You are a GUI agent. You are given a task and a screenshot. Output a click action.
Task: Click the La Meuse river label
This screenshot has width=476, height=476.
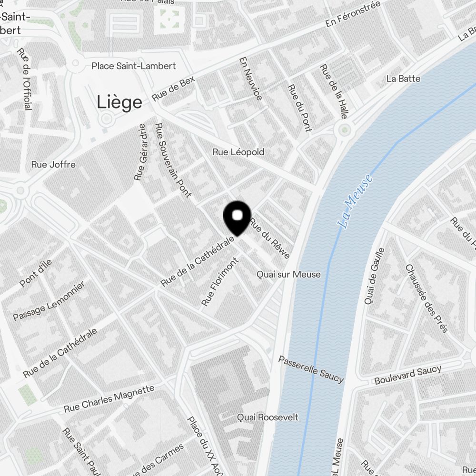(x=355, y=201)
